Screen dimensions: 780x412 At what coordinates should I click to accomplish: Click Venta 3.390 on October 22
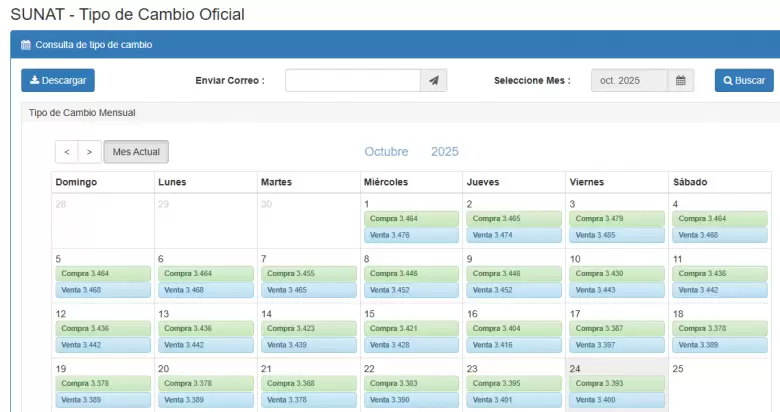coord(411,400)
